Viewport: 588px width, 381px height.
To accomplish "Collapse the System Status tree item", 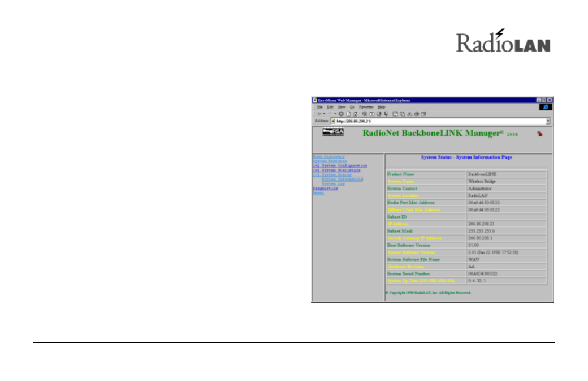I will [332, 174].
